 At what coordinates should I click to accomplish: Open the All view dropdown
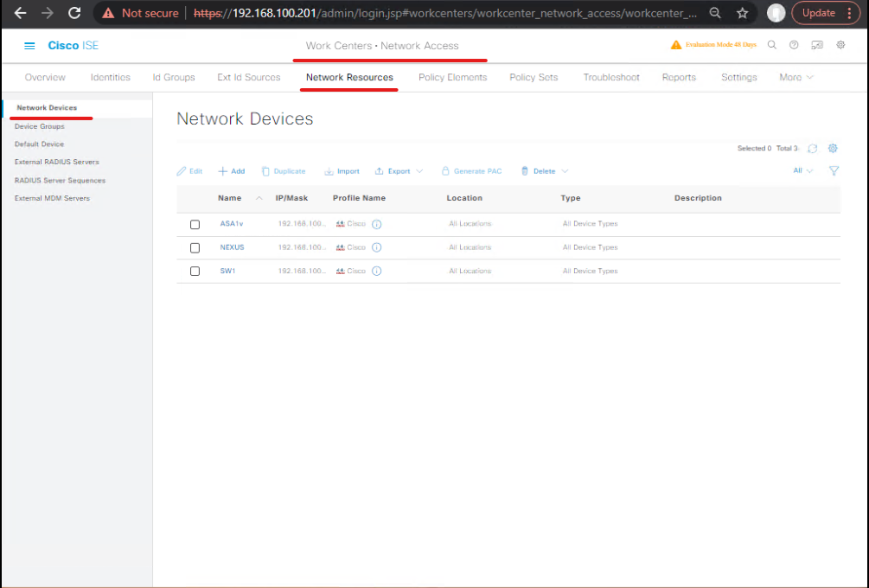click(x=802, y=170)
